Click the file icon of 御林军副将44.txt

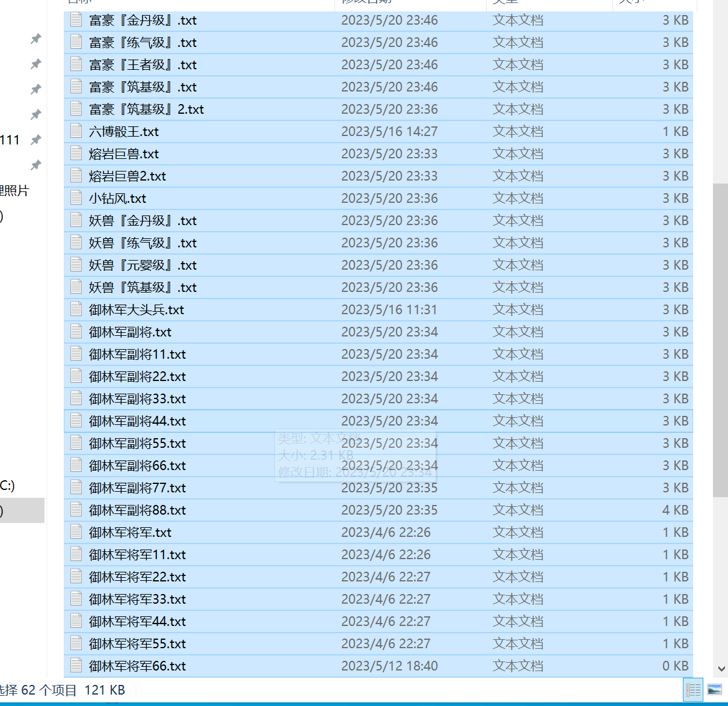point(76,421)
